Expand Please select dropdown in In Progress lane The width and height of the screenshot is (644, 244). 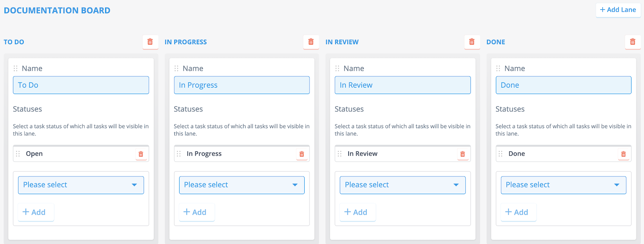tap(242, 185)
